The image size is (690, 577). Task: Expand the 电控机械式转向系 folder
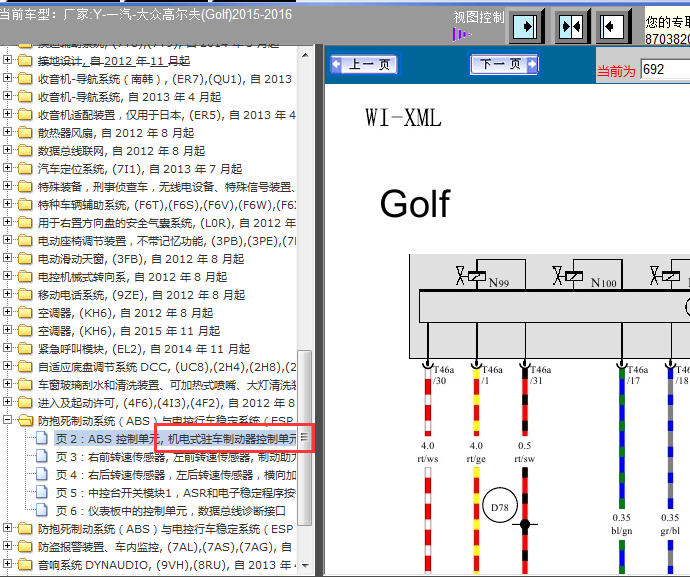pyautogui.click(x=7, y=276)
